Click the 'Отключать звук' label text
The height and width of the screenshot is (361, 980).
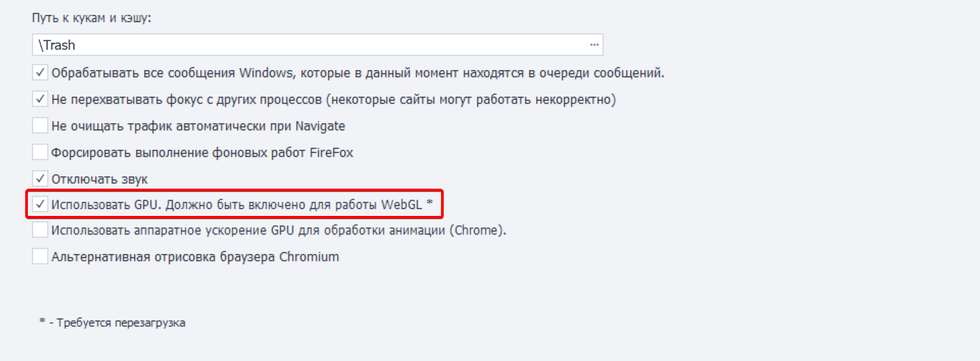tap(99, 179)
